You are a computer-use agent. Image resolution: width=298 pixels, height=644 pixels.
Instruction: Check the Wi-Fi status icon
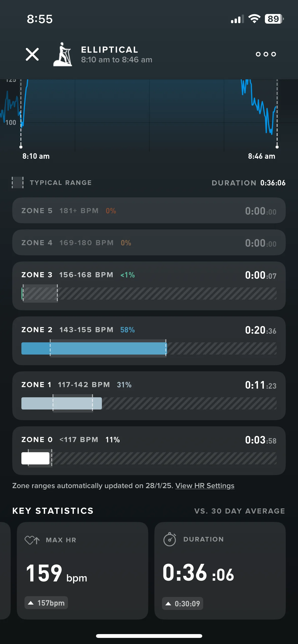point(254,19)
